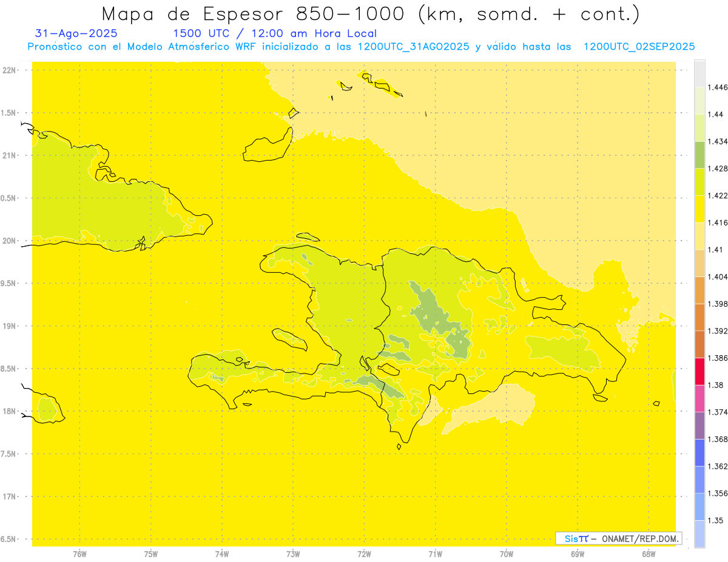Select the light blue swatch between 1.356 and 1.362

pos(699,480)
